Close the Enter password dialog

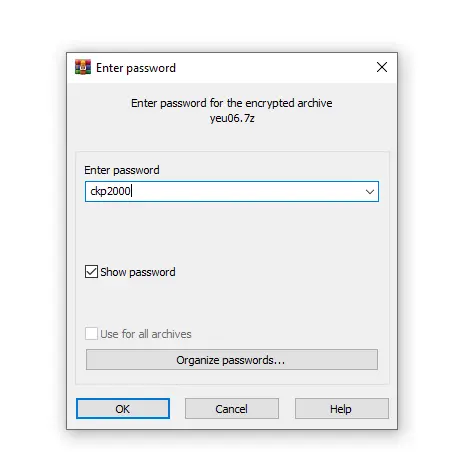(382, 67)
